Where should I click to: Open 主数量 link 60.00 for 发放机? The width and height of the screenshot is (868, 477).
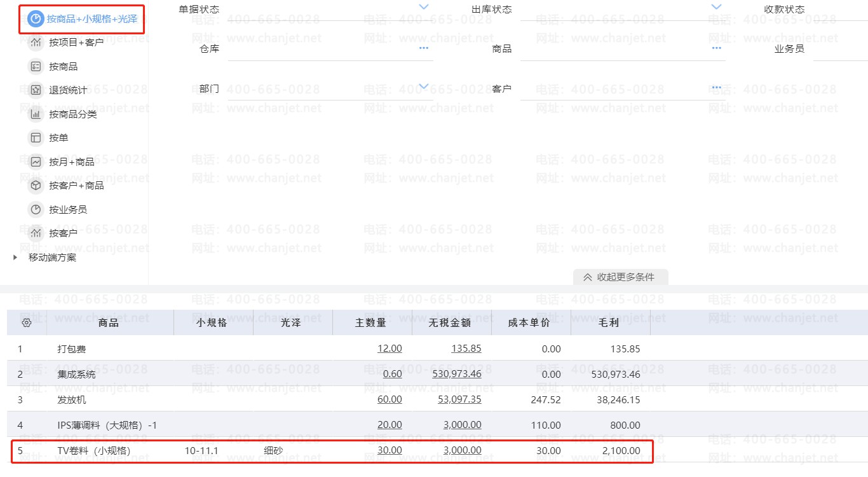click(x=390, y=399)
